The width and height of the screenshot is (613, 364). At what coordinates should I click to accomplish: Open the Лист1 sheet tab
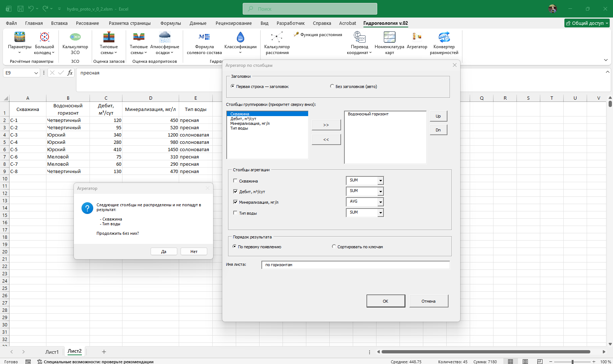pyautogui.click(x=52, y=352)
